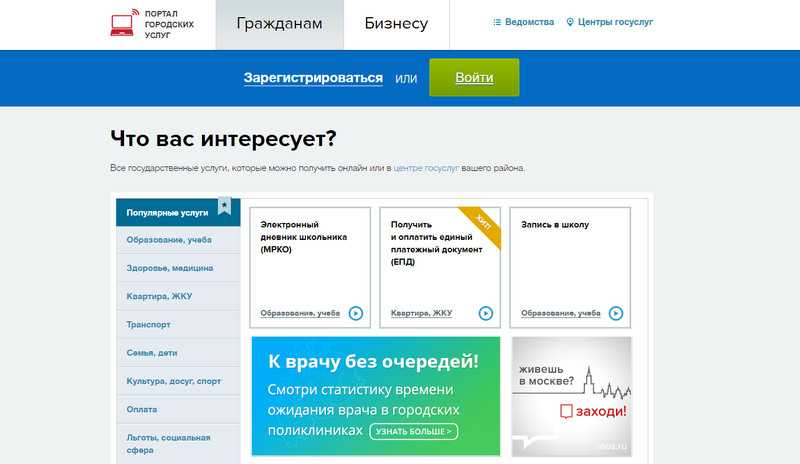Click the red laptop portal logo icon
The image size is (800, 464).
pyautogui.click(x=124, y=23)
